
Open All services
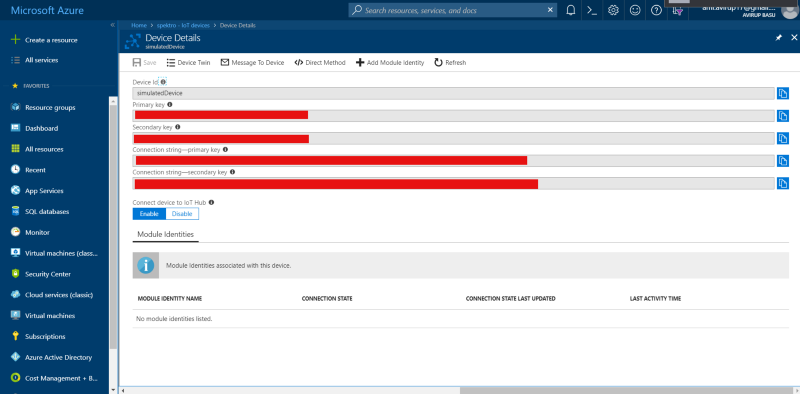[x=35, y=60]
